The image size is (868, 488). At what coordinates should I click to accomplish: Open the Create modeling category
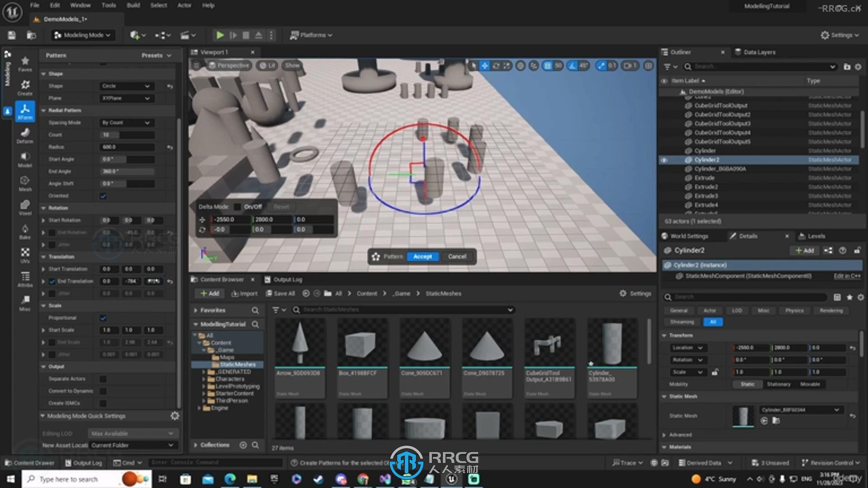(x=25, y=88)
